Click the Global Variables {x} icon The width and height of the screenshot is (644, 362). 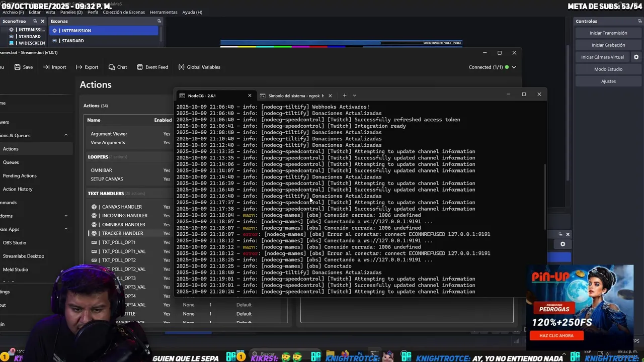pyautogui.click(x=181, y=67)
